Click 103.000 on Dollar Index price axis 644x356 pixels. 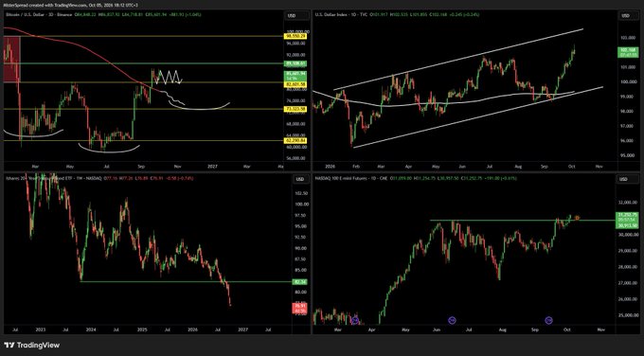pyautogui.click(x=628, y=38)
